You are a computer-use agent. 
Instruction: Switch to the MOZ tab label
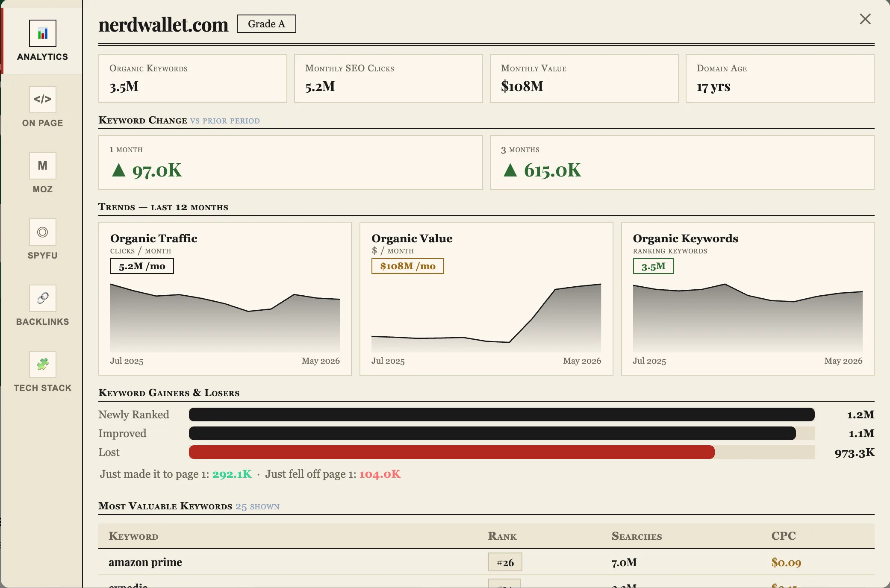[43, 189]
